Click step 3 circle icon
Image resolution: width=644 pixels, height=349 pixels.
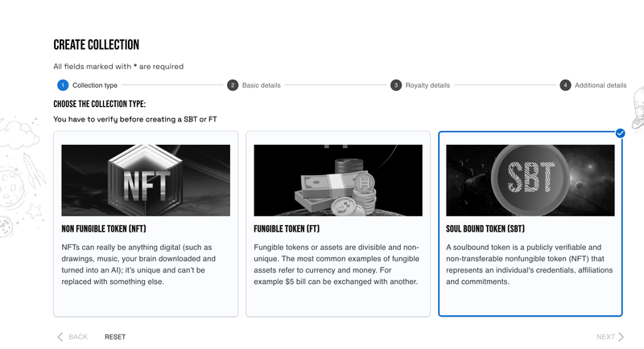pos(396,85)
